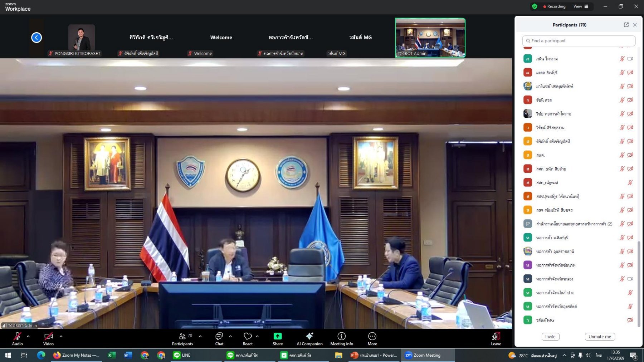The image size is (644, 362).
Task: Open AI Companion
Action: point(309,339)
